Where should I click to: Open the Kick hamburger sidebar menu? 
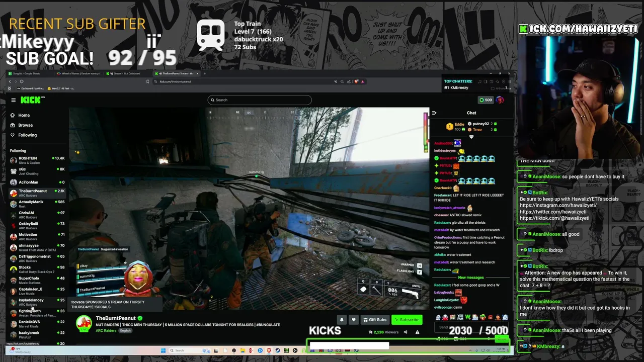click(x=14, y=100)
